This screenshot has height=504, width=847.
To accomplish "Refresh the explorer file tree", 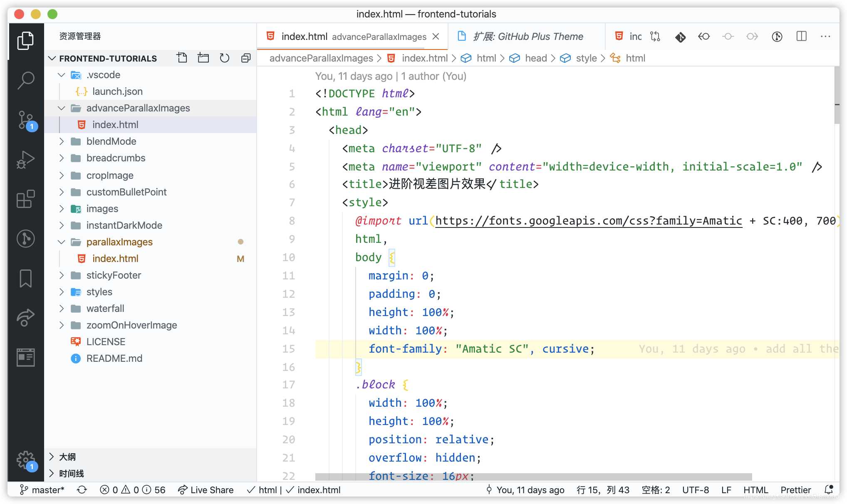I will click(x=225, y=58).
